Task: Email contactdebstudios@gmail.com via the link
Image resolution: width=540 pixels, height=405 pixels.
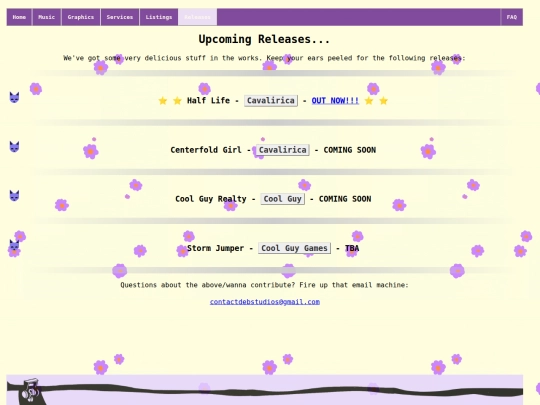Action: pos(265,302)
